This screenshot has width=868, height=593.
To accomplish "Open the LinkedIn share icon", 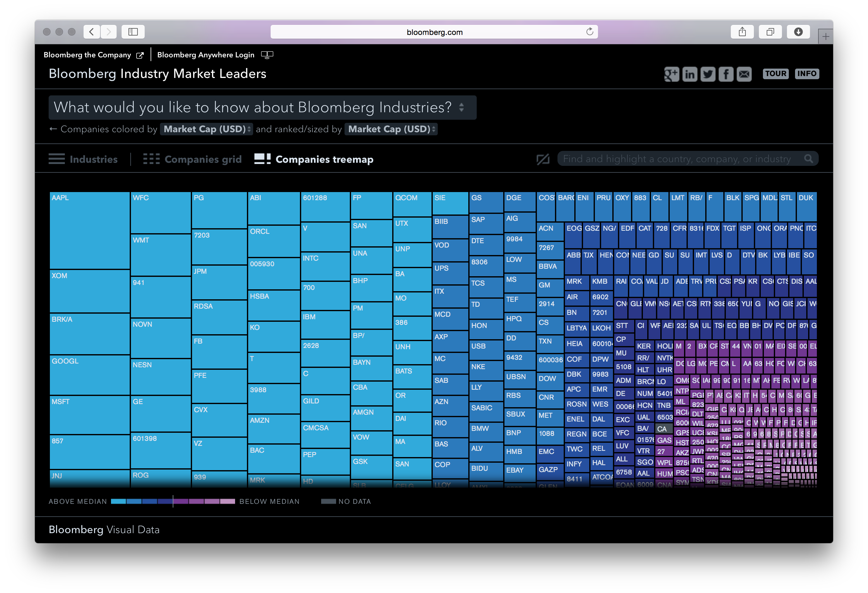I will 690,74.
